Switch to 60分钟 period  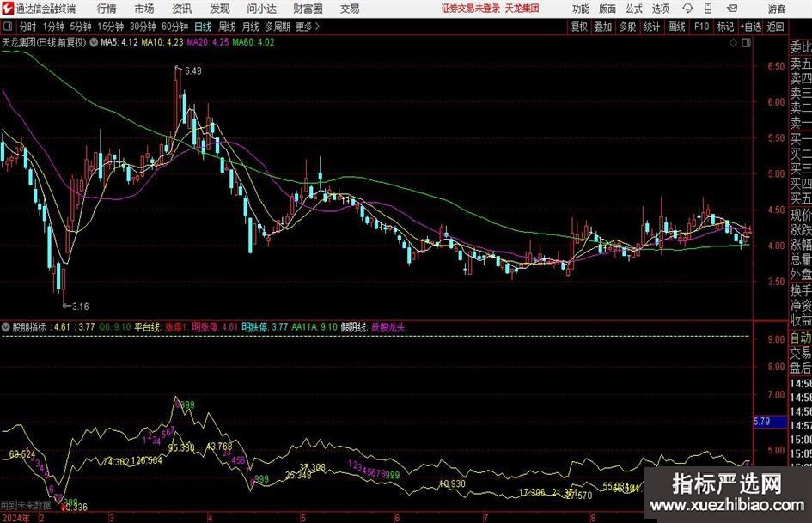pos(174,27)
